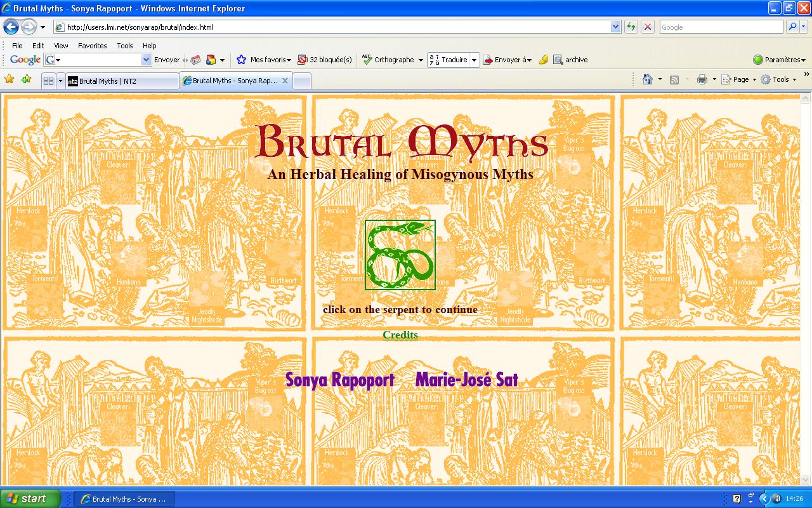The width and height of the screenshot is (812, 508).
Task: Open the Paramètres settings menu
Action: click(779, 60)
